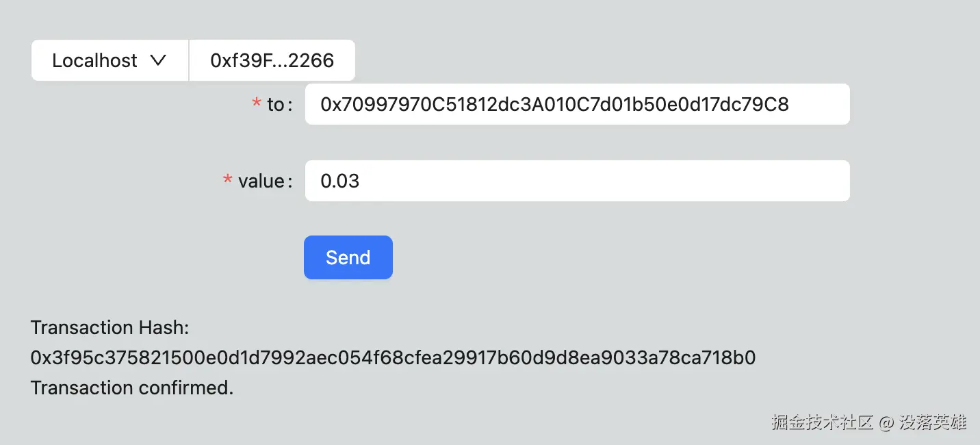Click the connected wallet address 0xf39F...2266
This screenshot has width=980, height=445.
click(272, 60)
